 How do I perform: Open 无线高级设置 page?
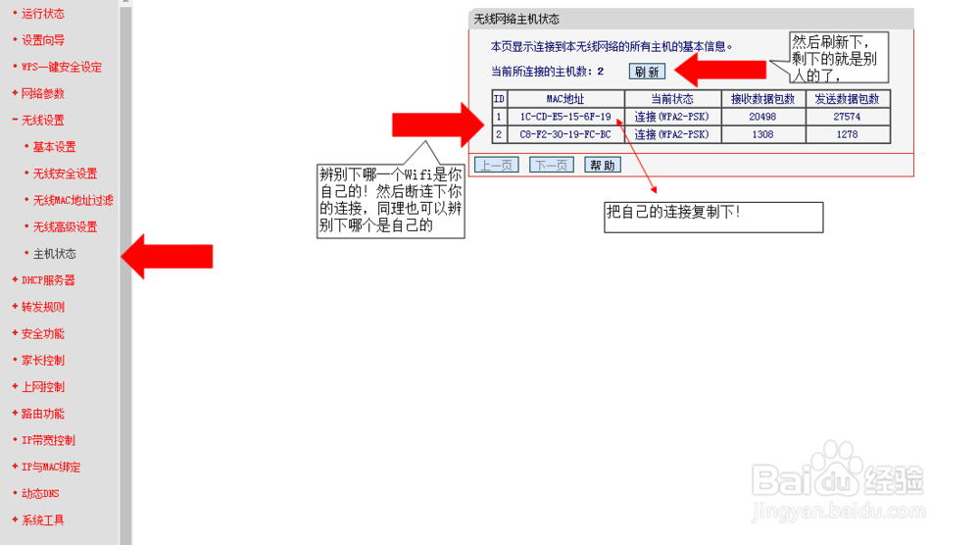(x=65, y=226)
